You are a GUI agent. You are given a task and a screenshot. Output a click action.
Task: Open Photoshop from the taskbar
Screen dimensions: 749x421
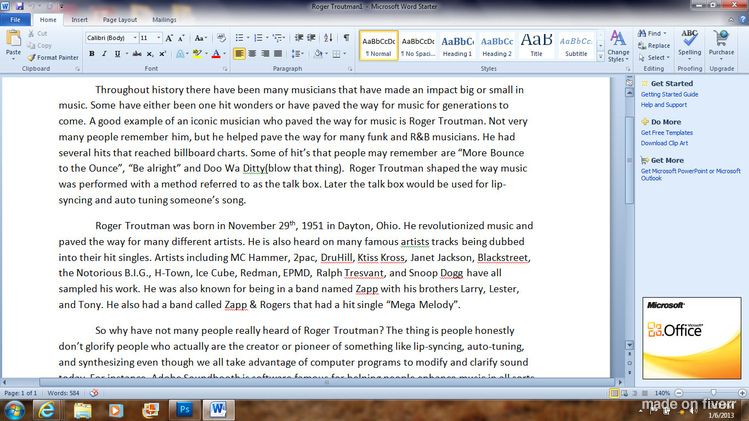(x=184, y=410)
